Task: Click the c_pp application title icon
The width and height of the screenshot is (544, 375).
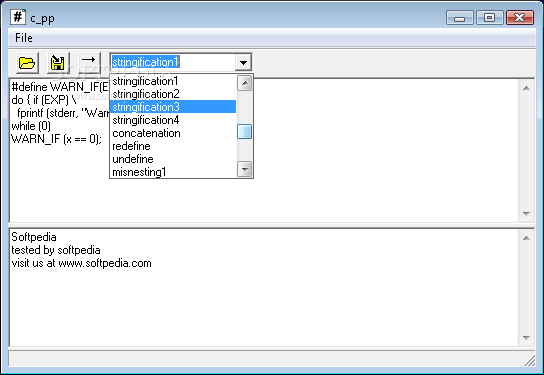Action: tap(18, 17)
